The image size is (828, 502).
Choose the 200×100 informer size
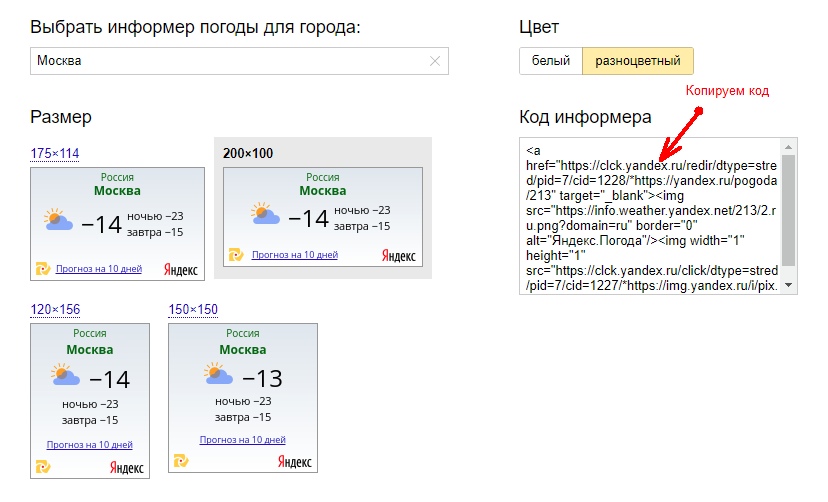point(248,154)
